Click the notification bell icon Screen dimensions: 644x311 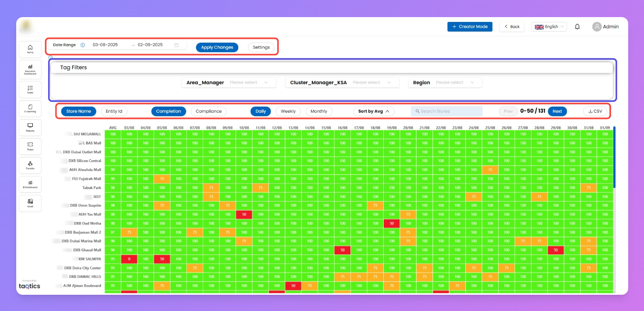577,27
